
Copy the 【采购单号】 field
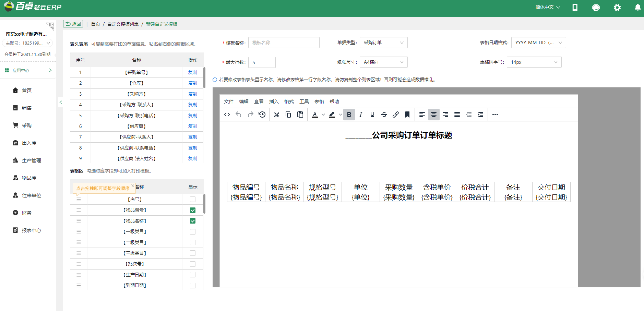(x=193, y=73)
